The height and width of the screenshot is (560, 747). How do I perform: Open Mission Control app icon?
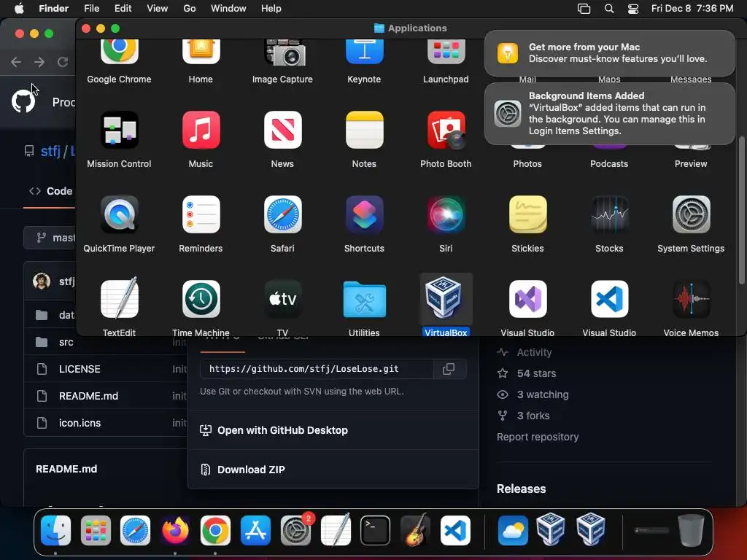pyautogui.click(x=119, y=130)
